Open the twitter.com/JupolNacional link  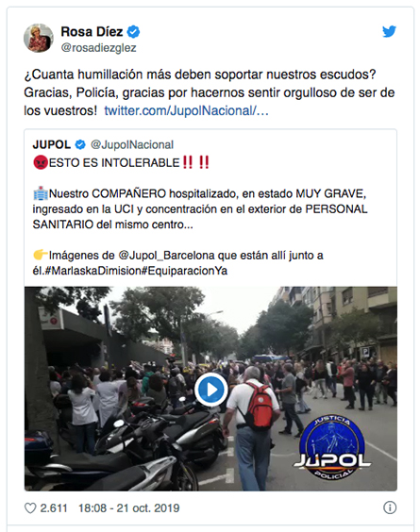click(x=186, y=110)
